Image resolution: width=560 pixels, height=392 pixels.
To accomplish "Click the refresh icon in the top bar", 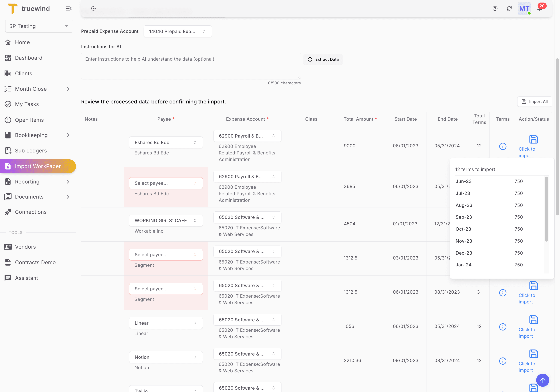I will (x=509, y=8).
